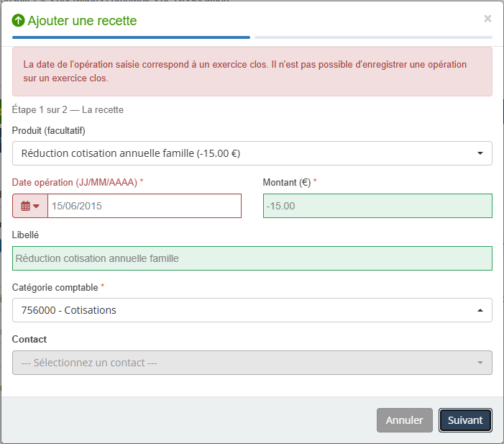Screen dimensions: 504x444
Task: Click the Contact label
Action: point(29,339)
